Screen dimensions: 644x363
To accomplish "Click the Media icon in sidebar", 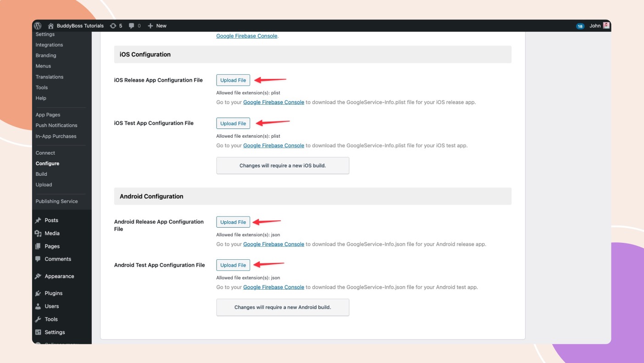I will click(x=38, y=233).
